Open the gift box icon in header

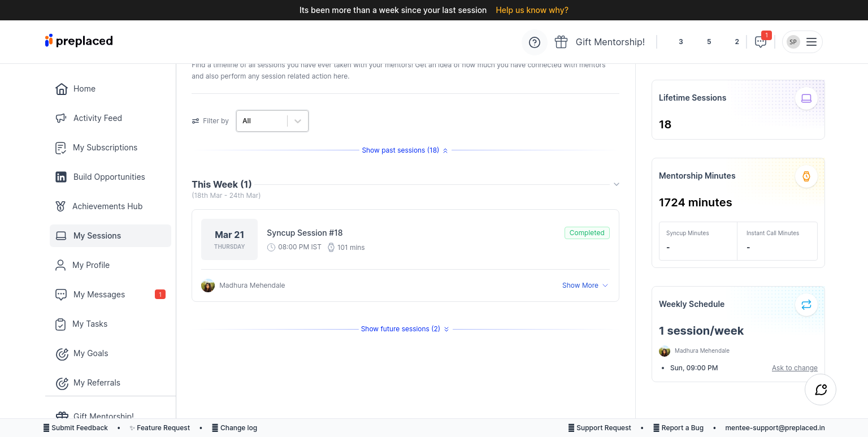click(561, 42)
